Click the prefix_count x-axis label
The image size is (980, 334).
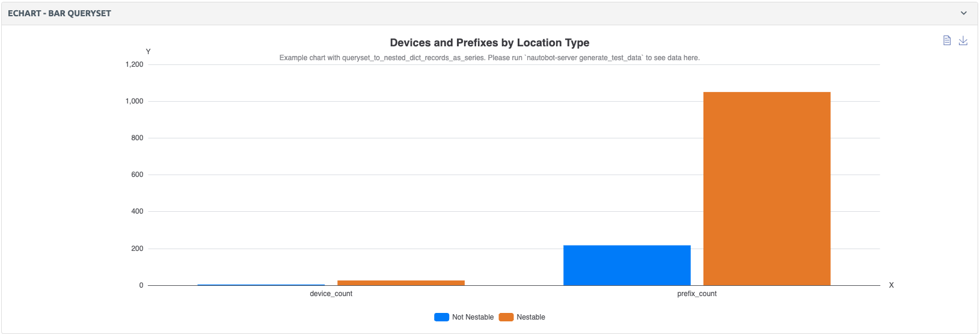pyautogui.click(x=697, y=294)
